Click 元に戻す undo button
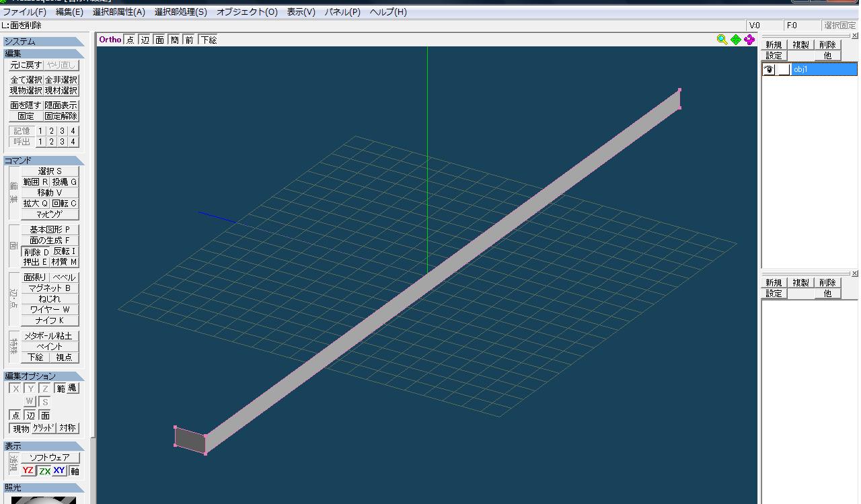The image size is (861, 504). point(26,65)
